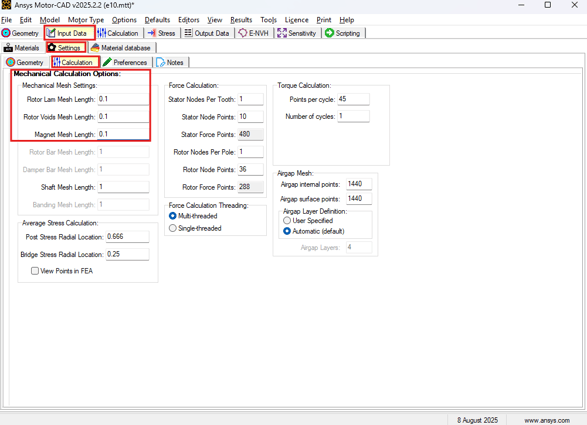The height and width of the screenshot is (425, 587).
Task: Select Multi-threaded force calculation
Action: click(193, 216)
